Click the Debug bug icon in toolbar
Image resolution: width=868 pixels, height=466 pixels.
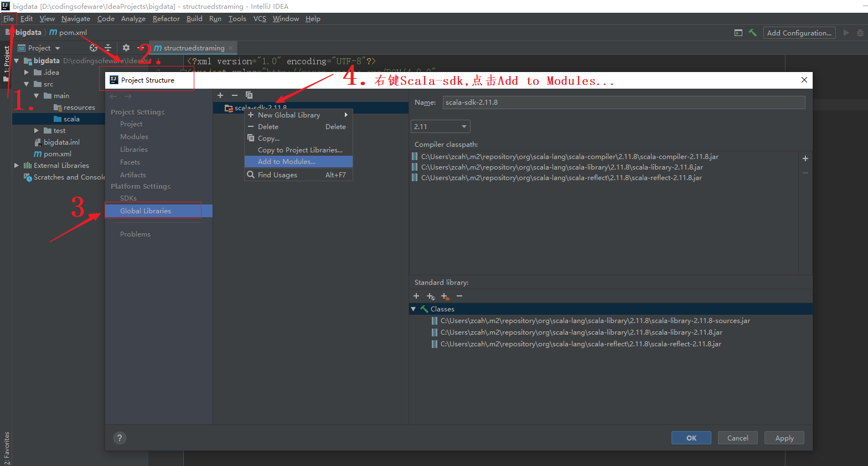(860, 33)
